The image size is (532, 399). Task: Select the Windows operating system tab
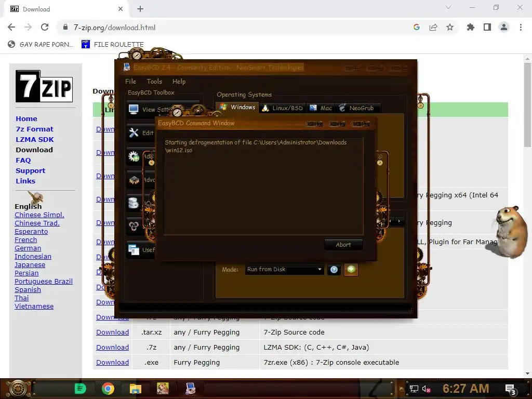pos(237,107)
